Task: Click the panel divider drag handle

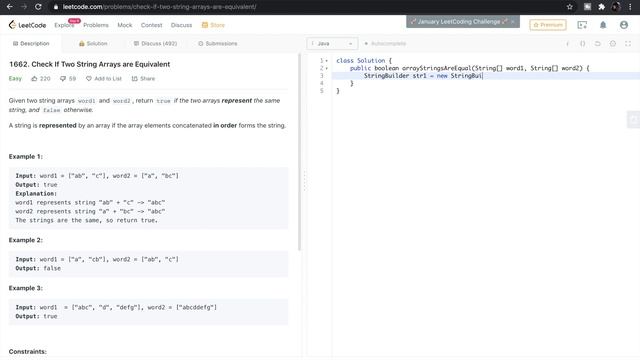Action: click(x=304, y=180)
